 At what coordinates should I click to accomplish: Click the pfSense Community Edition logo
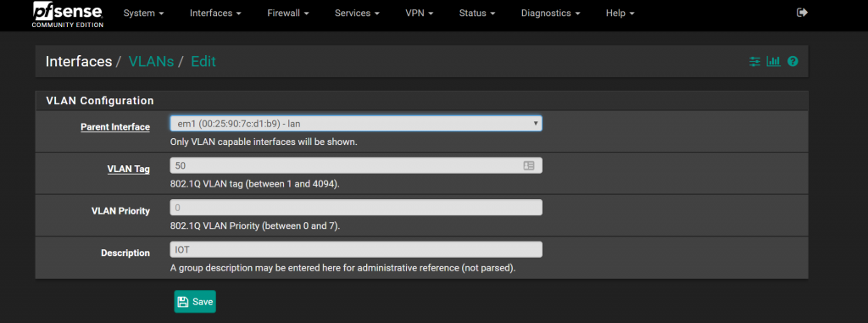point(68,14)
